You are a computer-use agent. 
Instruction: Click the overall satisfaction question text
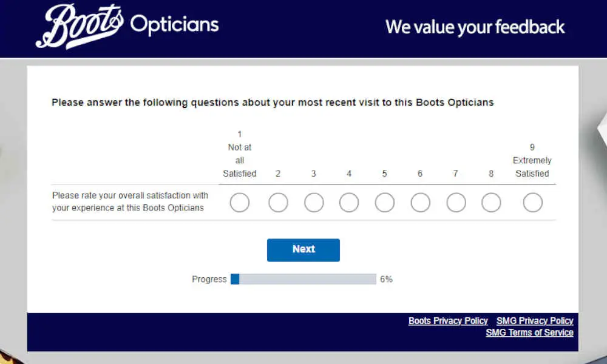tap(130, 201)
